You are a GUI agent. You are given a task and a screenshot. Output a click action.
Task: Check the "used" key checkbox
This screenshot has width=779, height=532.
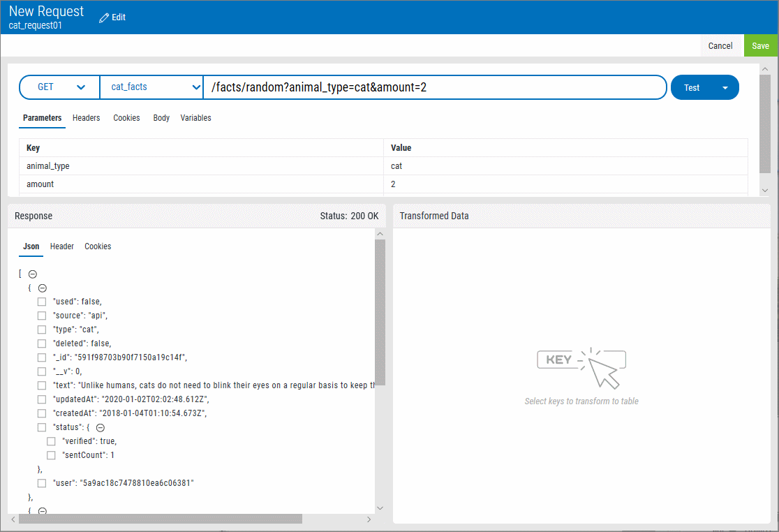pyautogui.click(x=42, y=302)
